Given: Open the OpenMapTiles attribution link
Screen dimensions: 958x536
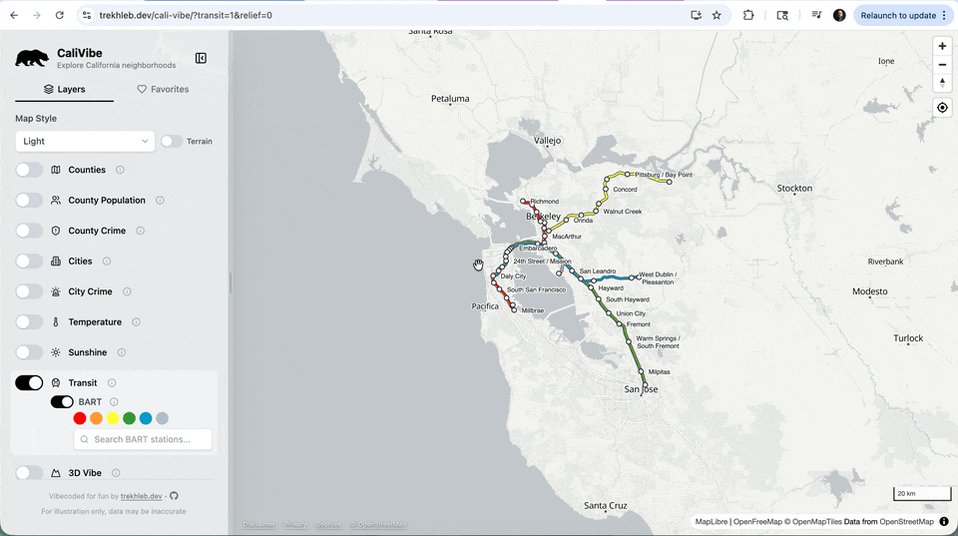Looking at the screenshot, I should (x=813, y=521).
